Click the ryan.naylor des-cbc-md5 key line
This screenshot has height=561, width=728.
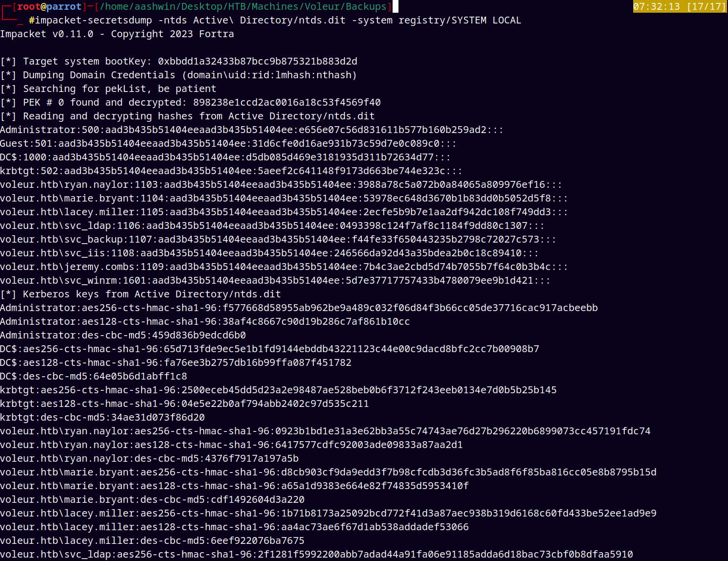[149, 458]
